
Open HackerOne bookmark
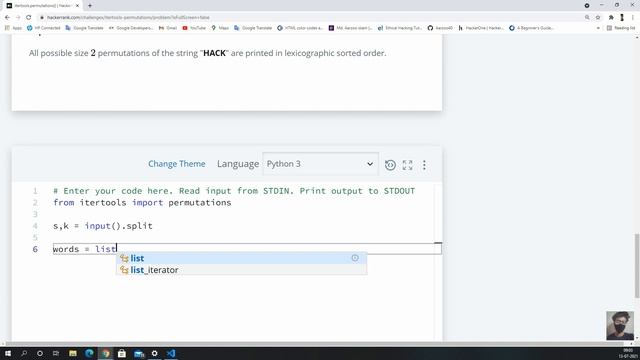pyautogui.click(x=481, y=28)
